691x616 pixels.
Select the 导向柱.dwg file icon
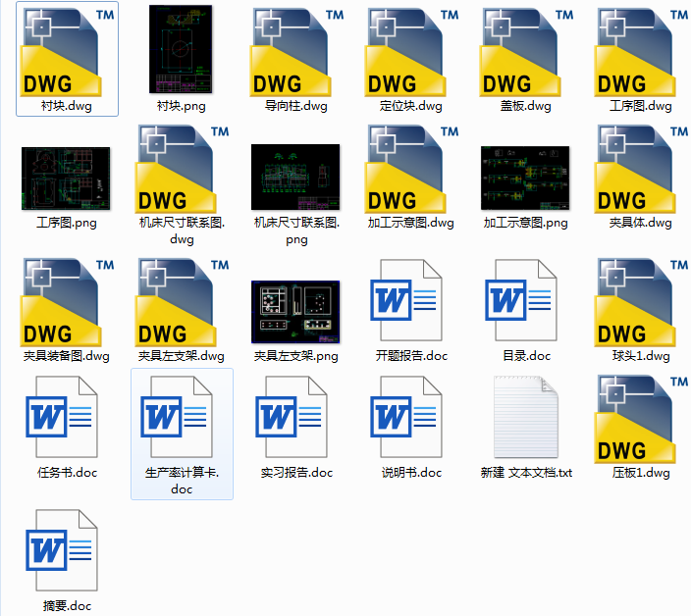pos(295,52)
